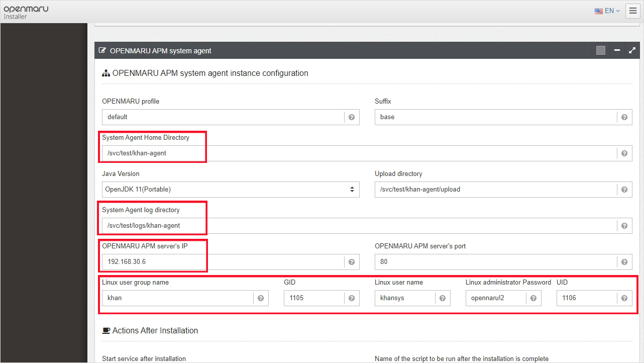Click the Linux user group name field
Viewport: 644px width, 363px height.
pos(178,298)
